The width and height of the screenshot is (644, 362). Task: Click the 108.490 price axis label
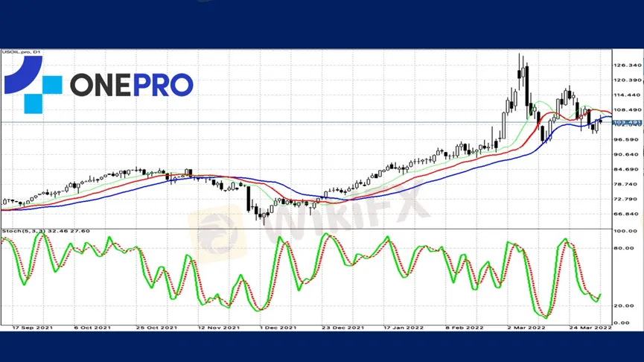tap(627, 110)
